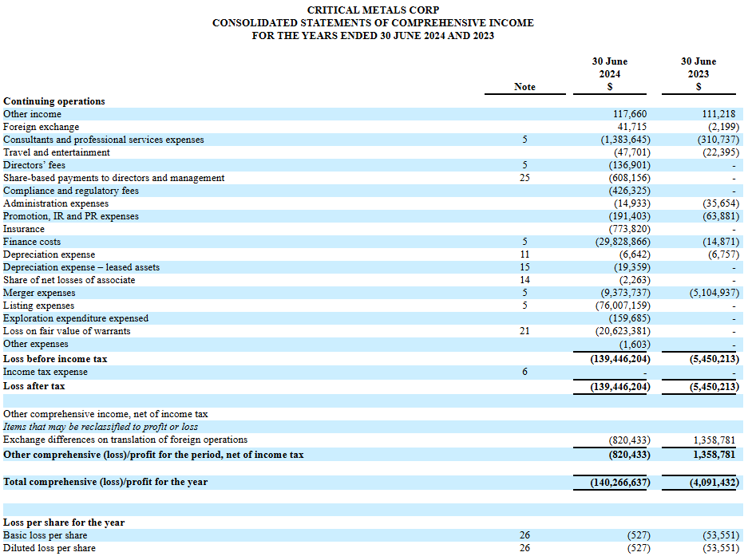744x560 pixels.
Task: Click the Foreign exchange 2024 value 41,715
Action: (x=631, y=127)
